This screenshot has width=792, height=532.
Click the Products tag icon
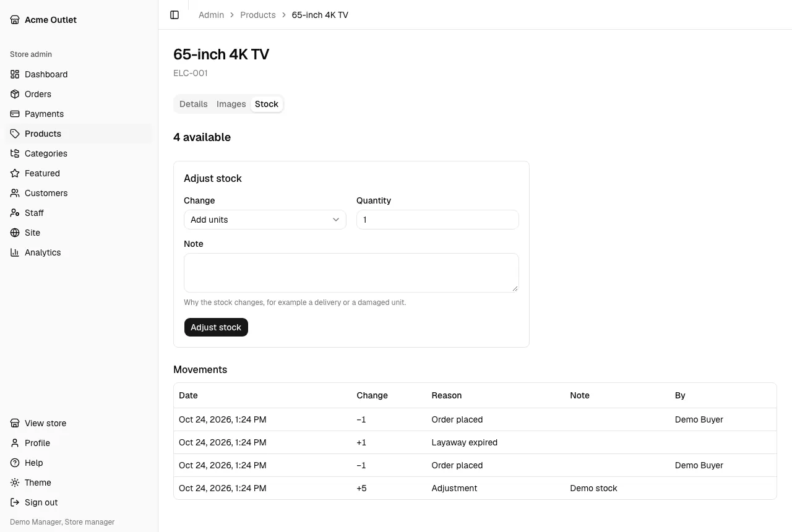click(x=15, y=134)
